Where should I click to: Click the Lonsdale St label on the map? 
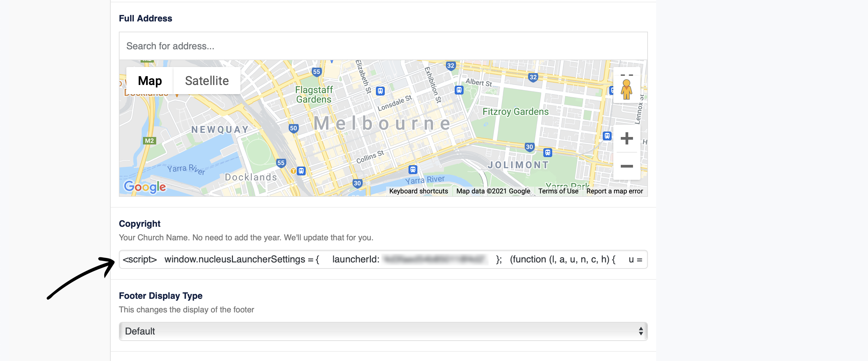[x=395, y=103]
